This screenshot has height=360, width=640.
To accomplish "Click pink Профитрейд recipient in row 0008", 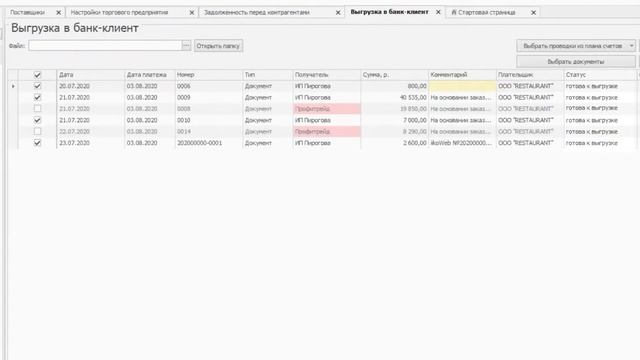I will tap(327, 109).
